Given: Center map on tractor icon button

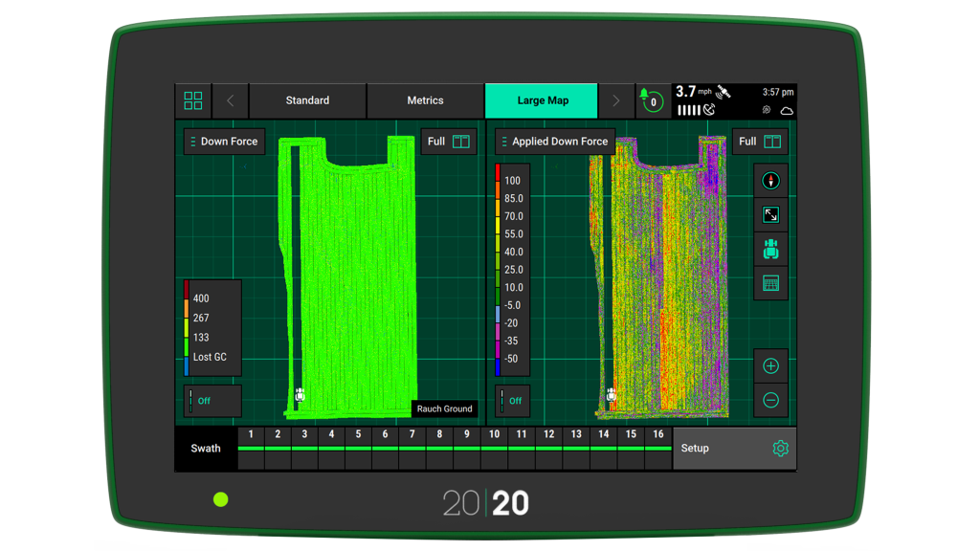Looking at the screenshot, I should pos(770,250).
